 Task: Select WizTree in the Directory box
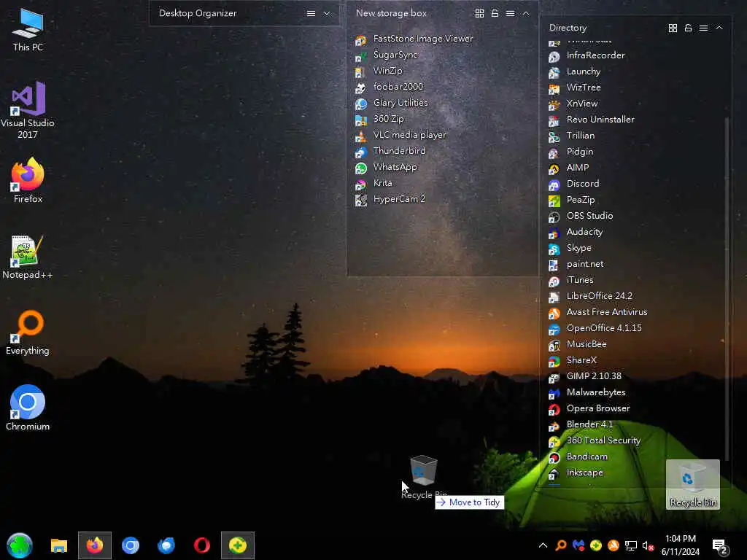[575, 88]
